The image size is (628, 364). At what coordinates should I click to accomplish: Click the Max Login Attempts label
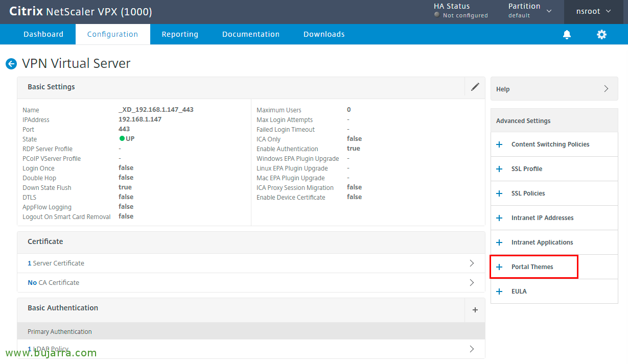pyautogui.click(x=285, y=120)
